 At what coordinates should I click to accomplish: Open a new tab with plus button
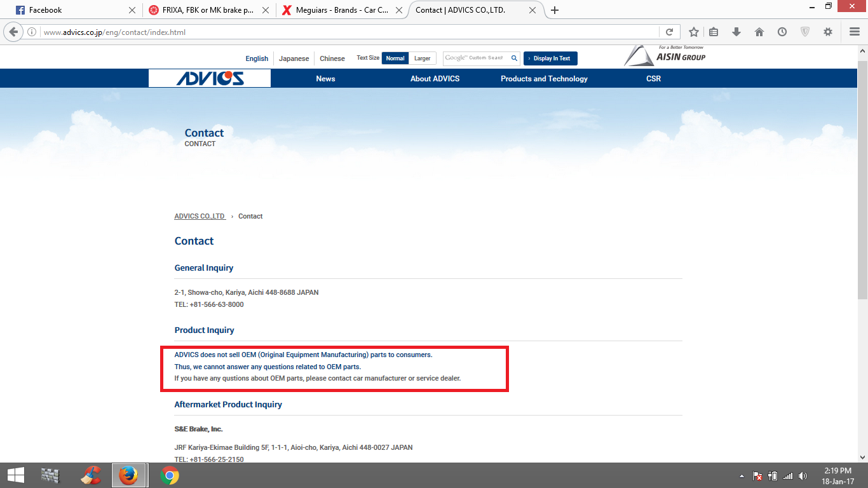click(x=555, y=10)
